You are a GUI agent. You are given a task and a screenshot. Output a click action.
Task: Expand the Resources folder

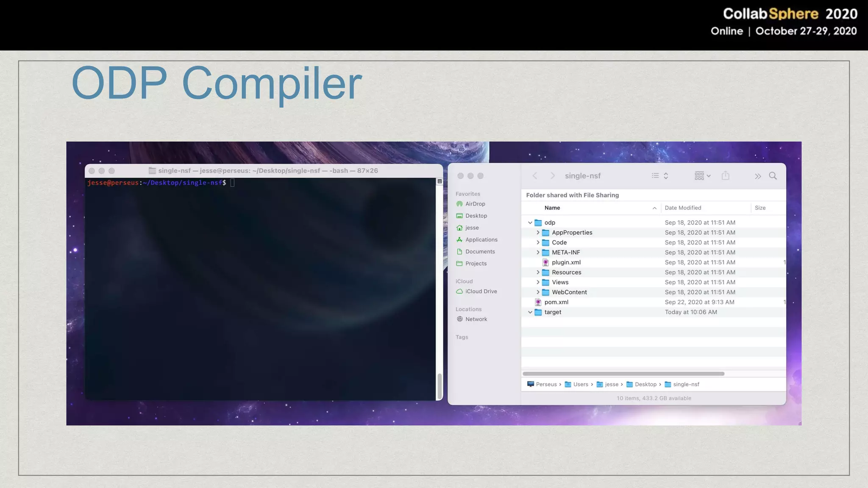(x=538, y=272)
